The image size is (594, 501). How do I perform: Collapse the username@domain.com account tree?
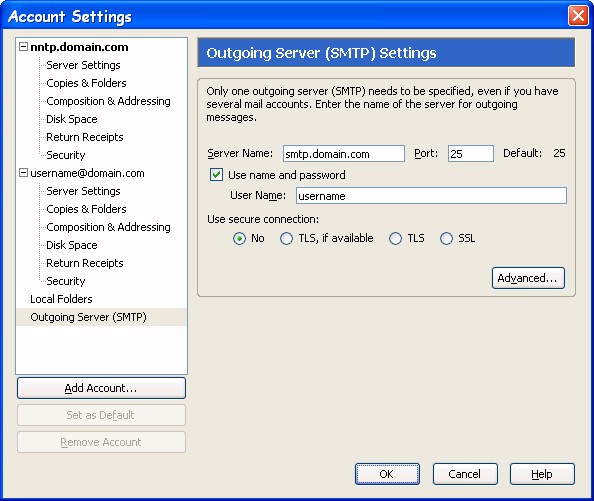click(23, 173)
